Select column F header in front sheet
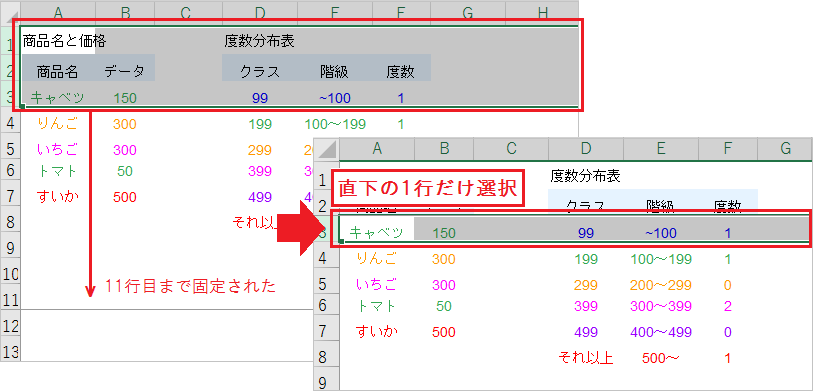 (x=728, y=149)
